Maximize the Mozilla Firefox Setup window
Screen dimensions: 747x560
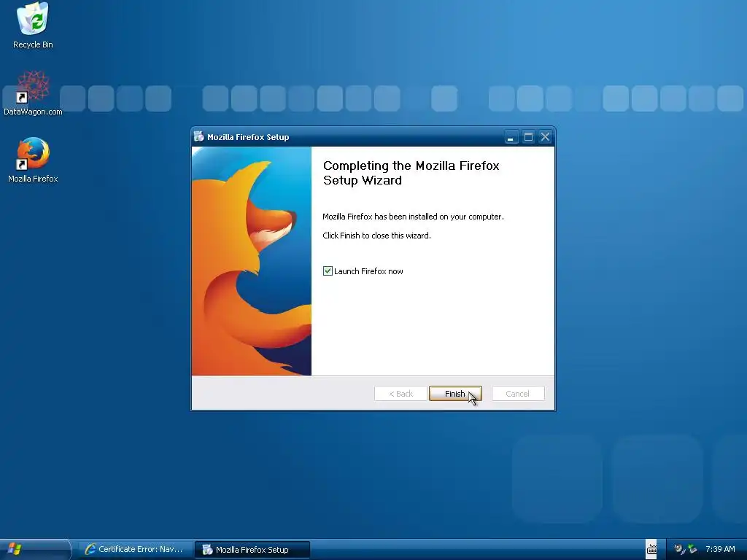coord(528,137)
